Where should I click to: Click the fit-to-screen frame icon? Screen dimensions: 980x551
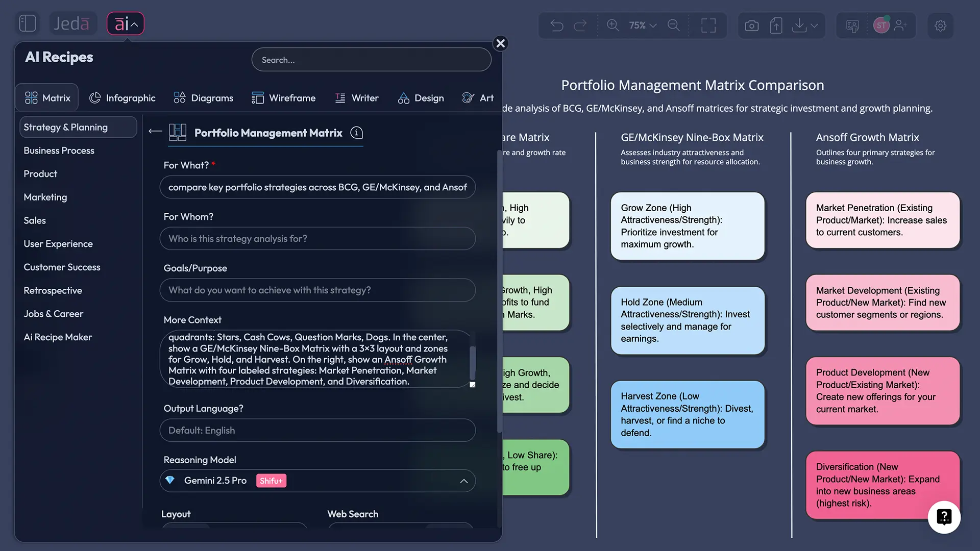[708, 25]
